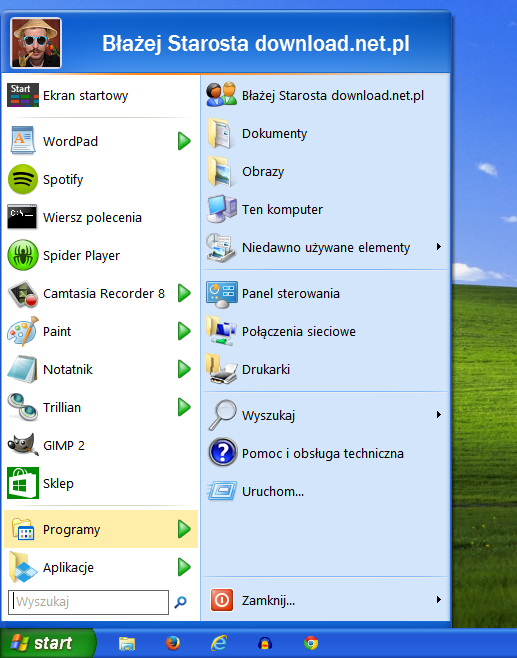Open GIMP 2 mascot icon

click(23, 444)
